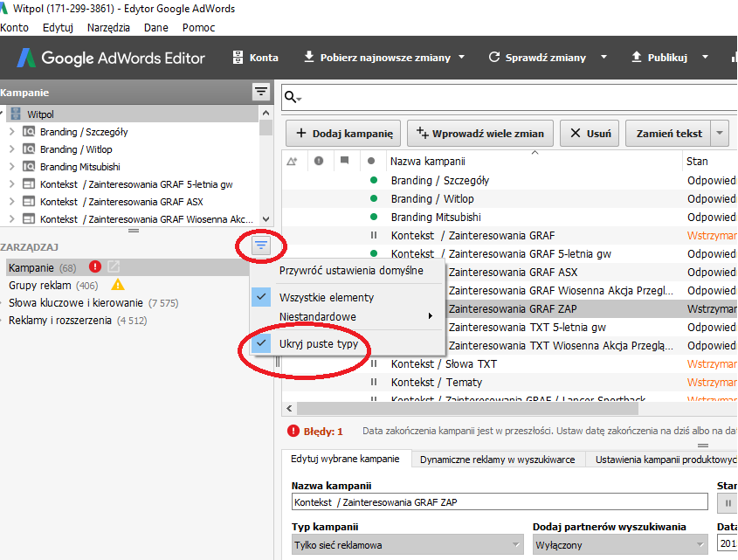Viewport: 738px width, 560px height.
Task: Select Branding / Szczegóły row in table
Action: pos(510,180)
